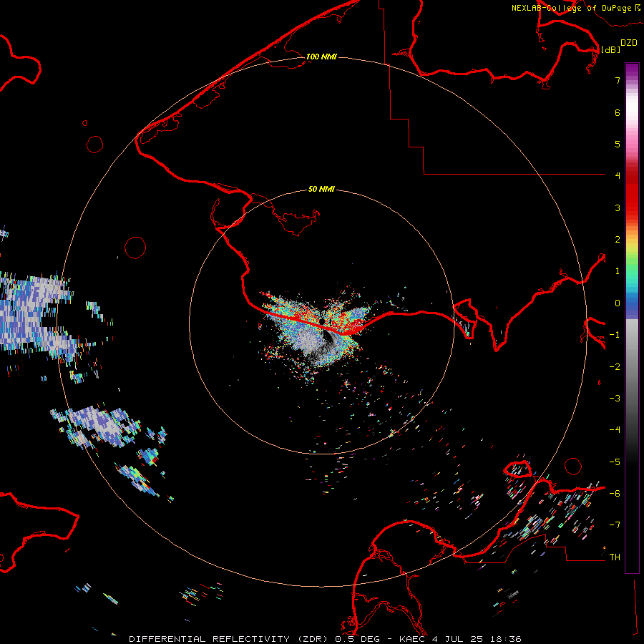The width and height of the screenshot is (644, 644).
Task: Click the -3 dB value on the color scale
Action: tap(615, 399)
